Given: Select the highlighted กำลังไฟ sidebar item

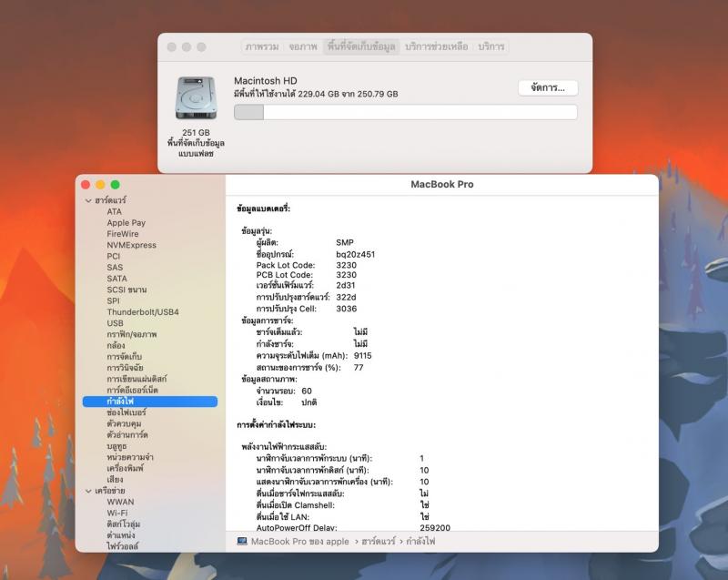Looking at the screenshot, I should [x=150, y=402].
